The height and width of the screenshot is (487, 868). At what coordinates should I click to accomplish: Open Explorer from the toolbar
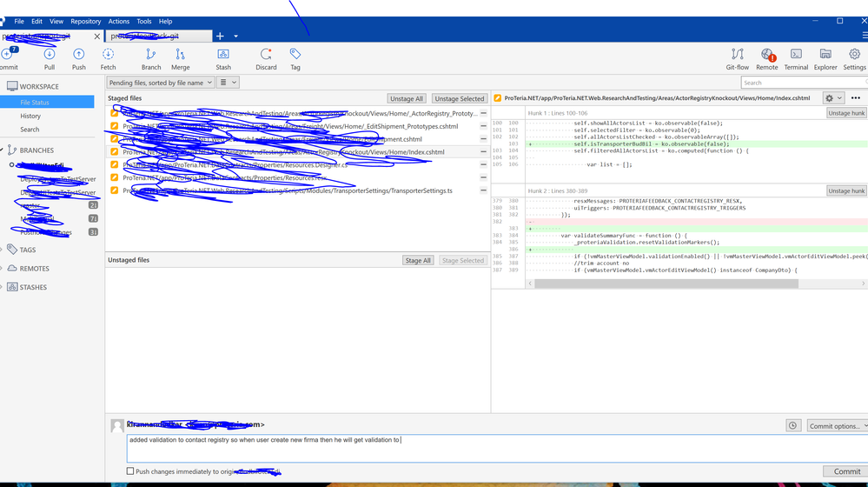click(x=825, y=59)
